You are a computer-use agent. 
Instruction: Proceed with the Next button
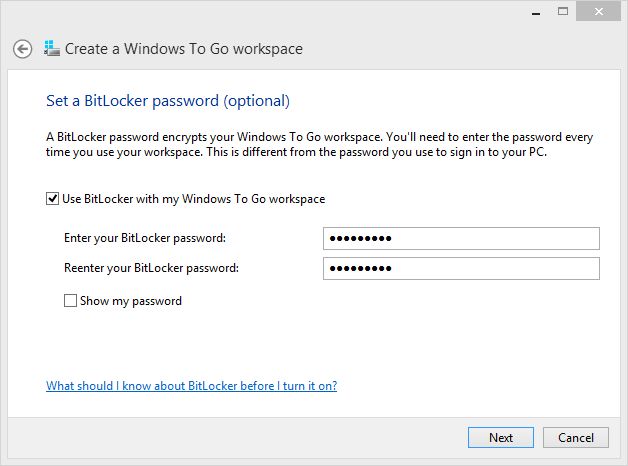tap(501, 438)
